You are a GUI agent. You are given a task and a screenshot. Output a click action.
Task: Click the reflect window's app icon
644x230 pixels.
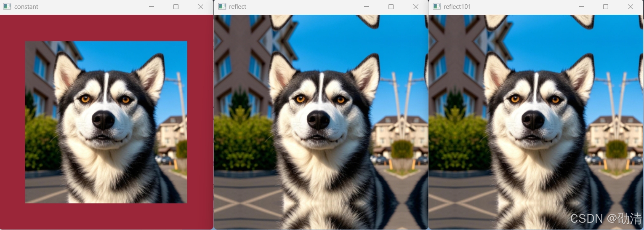click(222, 7)
